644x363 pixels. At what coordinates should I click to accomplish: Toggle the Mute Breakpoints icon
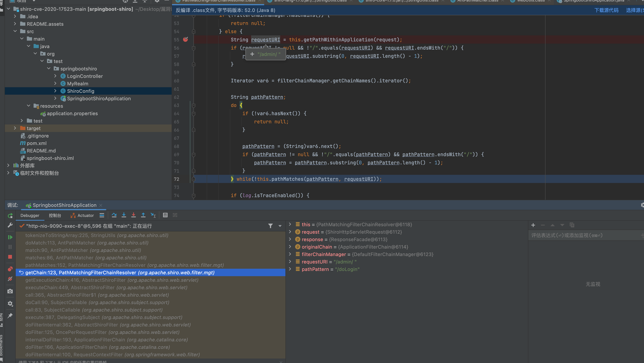click(10, 279)
